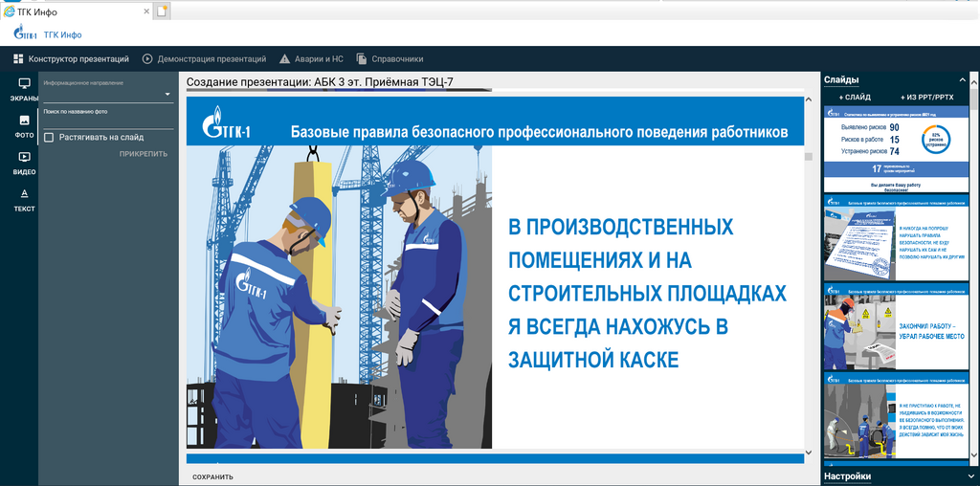Screen dimensions: 980x486
Task: Select the Закончил работу slide thumbnail
Action: [x=896, y=326]
